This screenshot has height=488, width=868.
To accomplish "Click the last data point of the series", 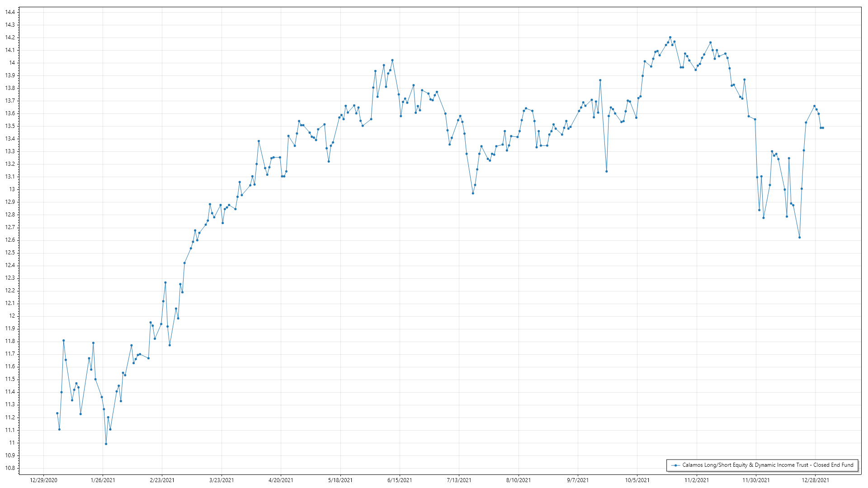I will (x=823, y=128).
